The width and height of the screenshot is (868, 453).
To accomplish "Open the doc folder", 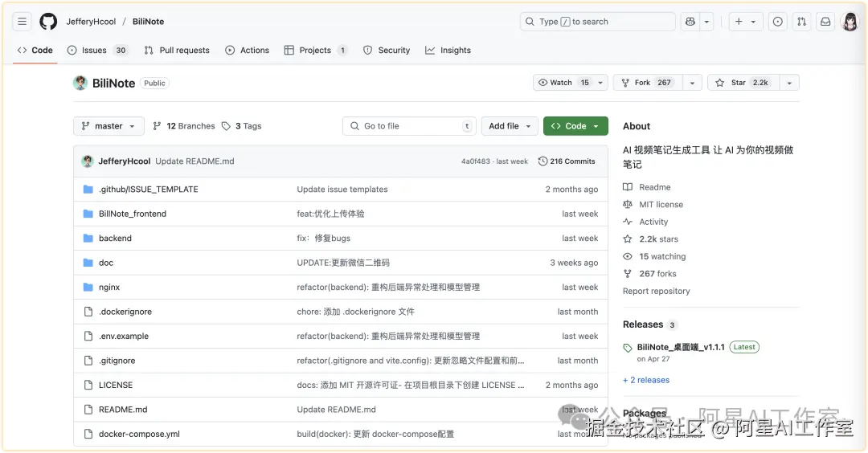I will pyautogui.click(x=106, y=263).
